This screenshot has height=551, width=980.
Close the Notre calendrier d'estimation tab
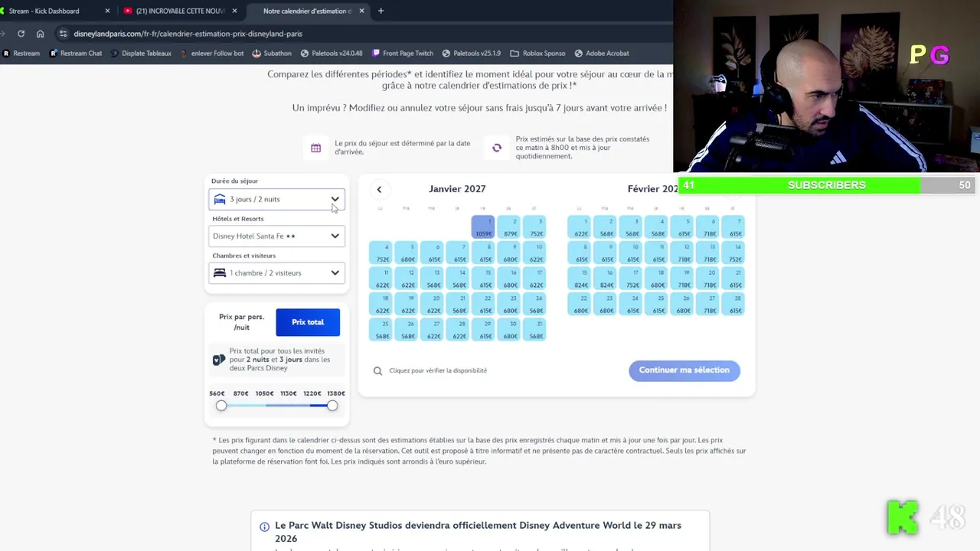tap(361, 11)
